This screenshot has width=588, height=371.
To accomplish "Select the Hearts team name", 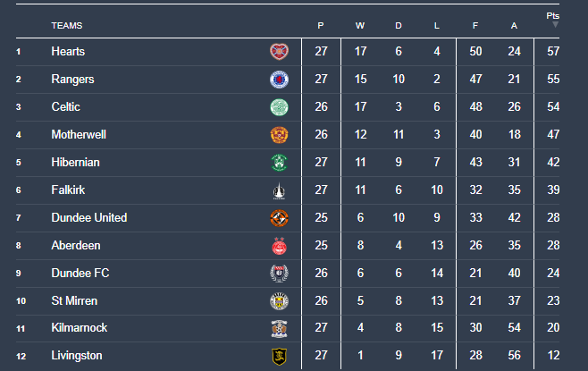I will pos(68,52).
